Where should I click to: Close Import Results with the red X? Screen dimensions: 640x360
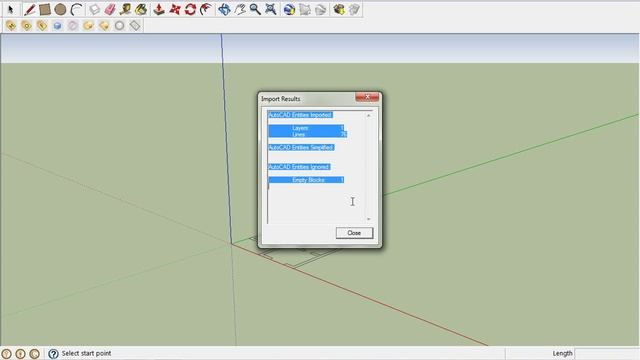point(367,97)
